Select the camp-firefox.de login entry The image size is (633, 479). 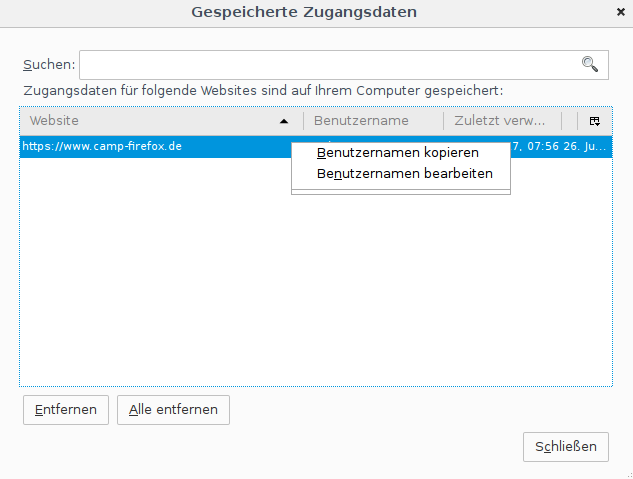pos(150,147)
